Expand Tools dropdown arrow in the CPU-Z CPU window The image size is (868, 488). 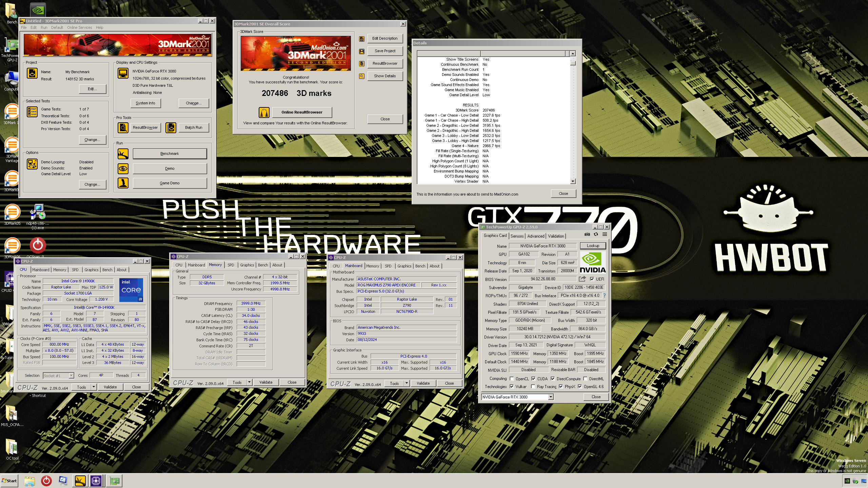(x=94, y=387)
